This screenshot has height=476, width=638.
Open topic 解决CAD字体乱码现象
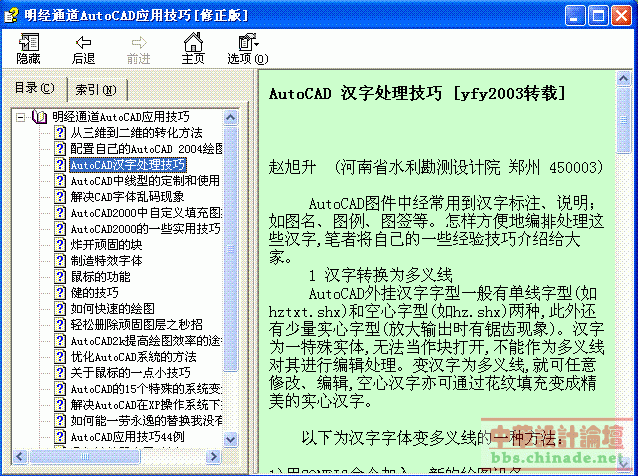(127, 197)
